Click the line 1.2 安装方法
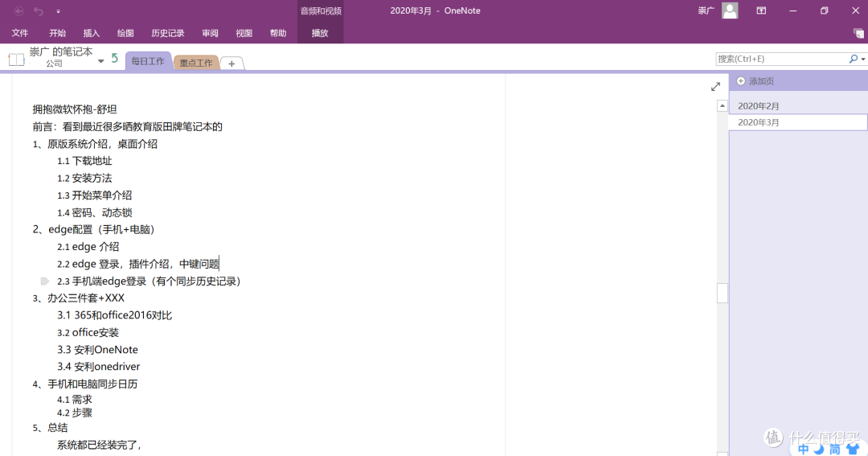The height and width of the screenshot is (456, 868). 84,179
